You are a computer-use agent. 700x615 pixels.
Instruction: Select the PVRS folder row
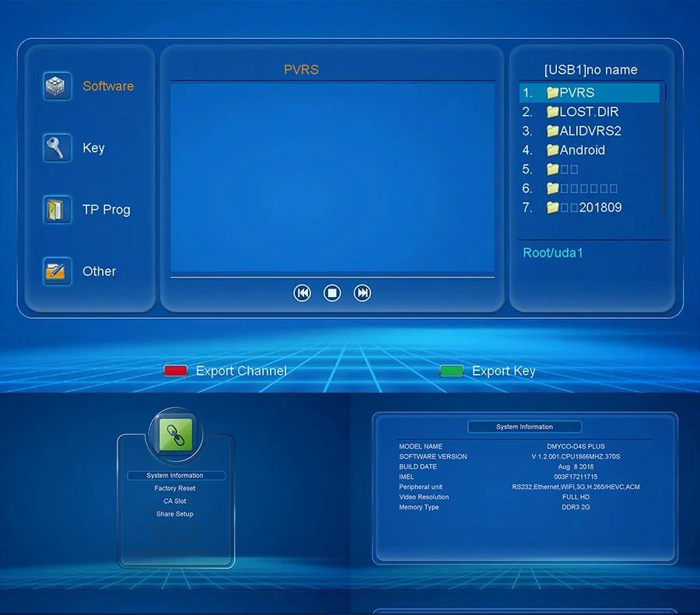click(x=590, y=93)
